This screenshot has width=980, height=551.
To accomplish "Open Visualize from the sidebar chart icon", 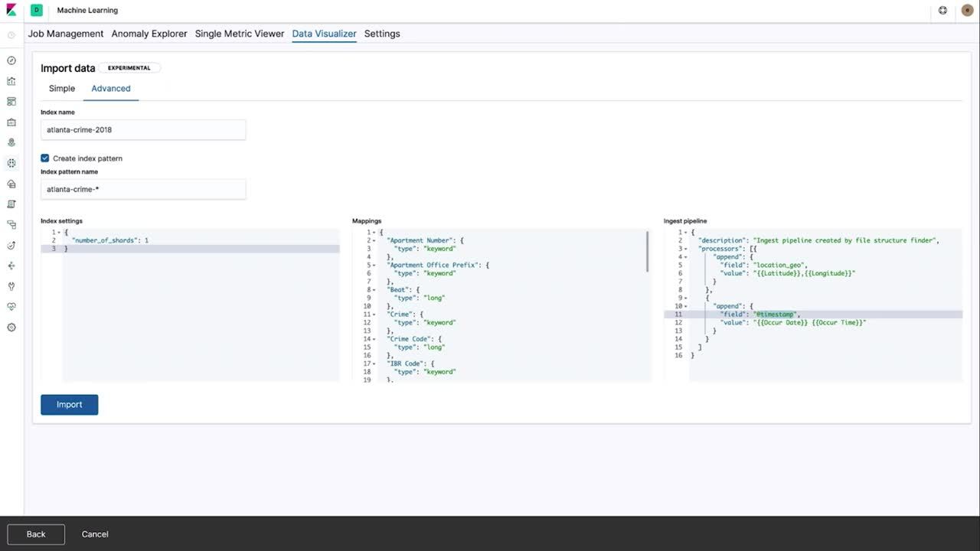I will point(11,81).
